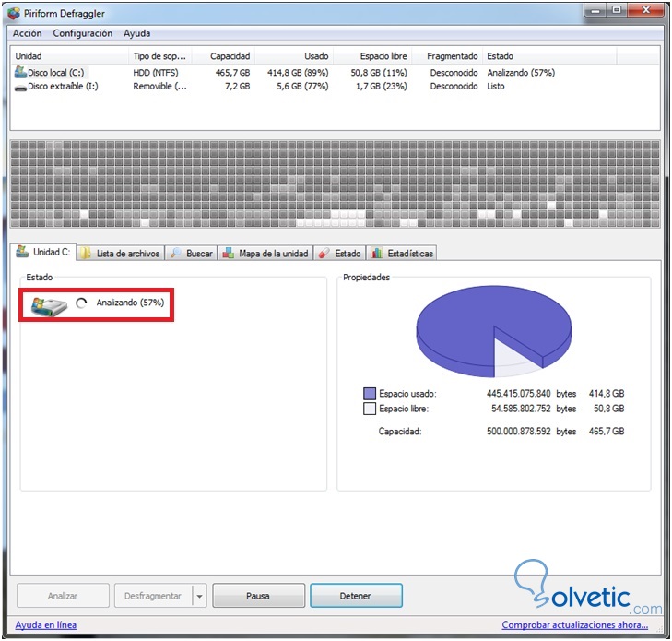Click the Espacio libre white color swatch
This screenshot has height=641, width=672.
coord(370,409)
